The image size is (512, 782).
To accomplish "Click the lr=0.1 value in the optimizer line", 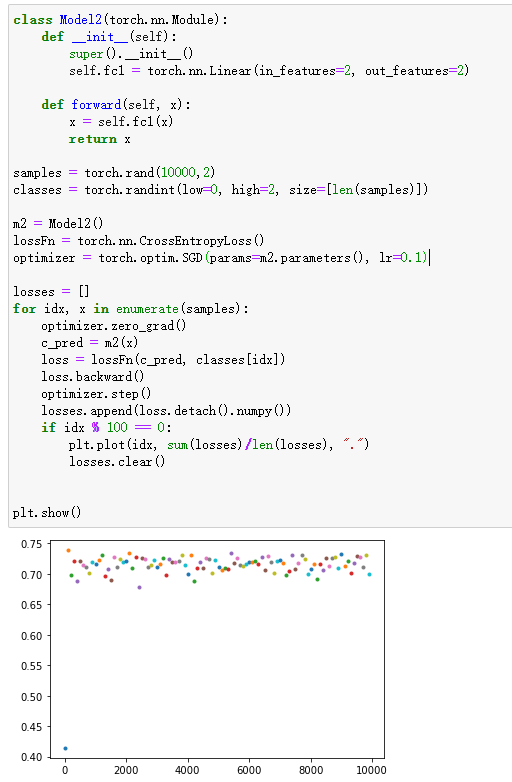I will (403, 257).
